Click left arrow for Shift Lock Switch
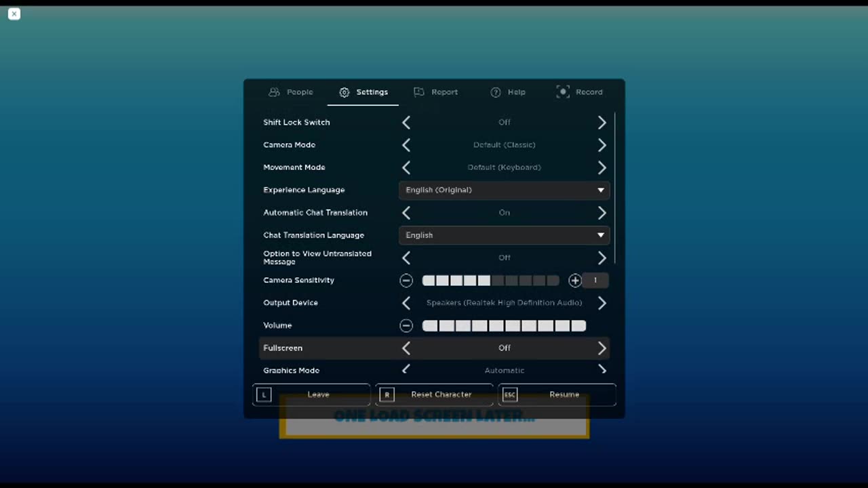 [406, 122]
